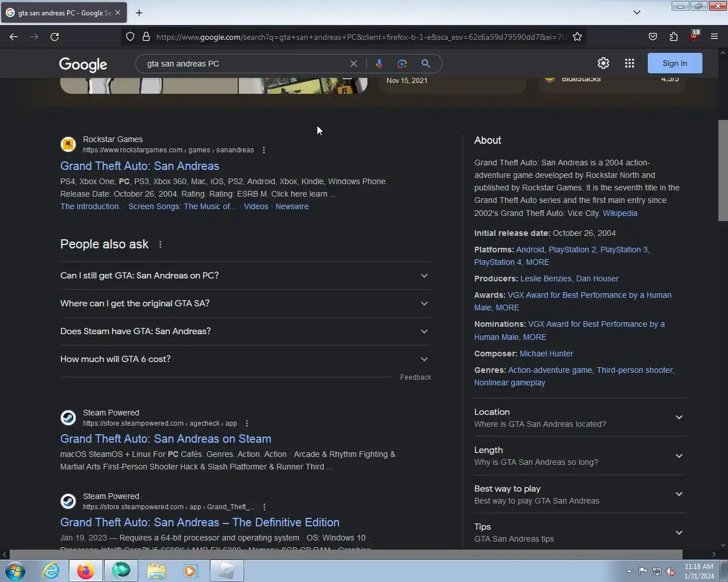List all tabs dropdown
The width and height of the screenshot is (728, 582).
pyautogui.click(x=637, y=13)
